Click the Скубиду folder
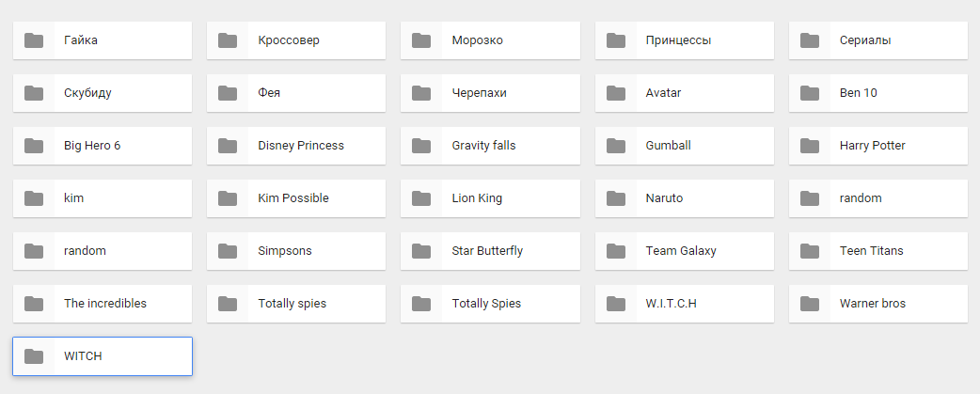Image resolution: width=980 pixels, height=394 pixels. pyautogui.click(x=103, y=93)
